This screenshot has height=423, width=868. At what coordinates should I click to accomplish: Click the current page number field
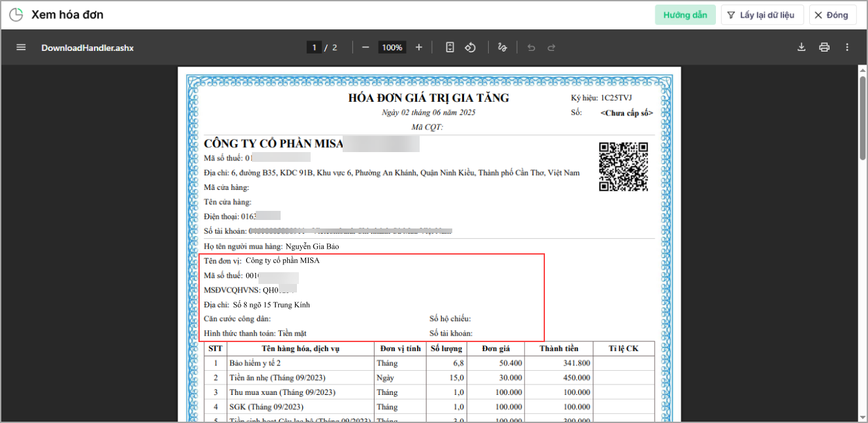pyautogui.click(x=314, y=48)
